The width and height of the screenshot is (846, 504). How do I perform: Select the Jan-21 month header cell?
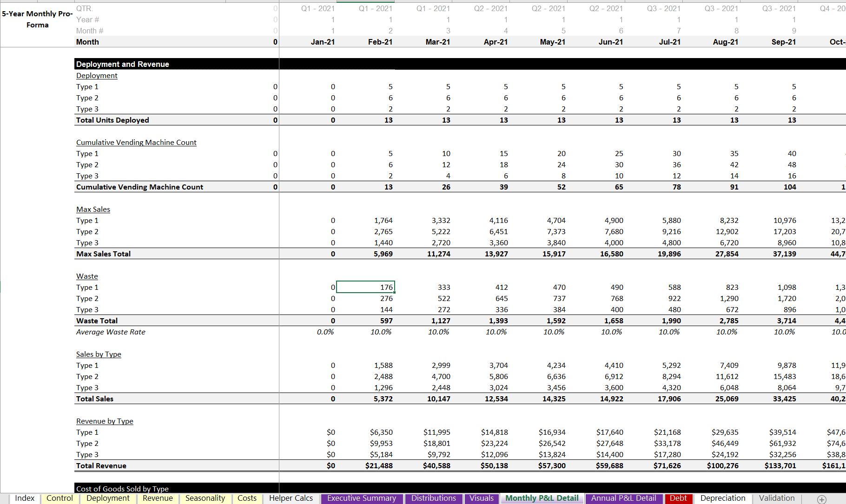[323, 42]
